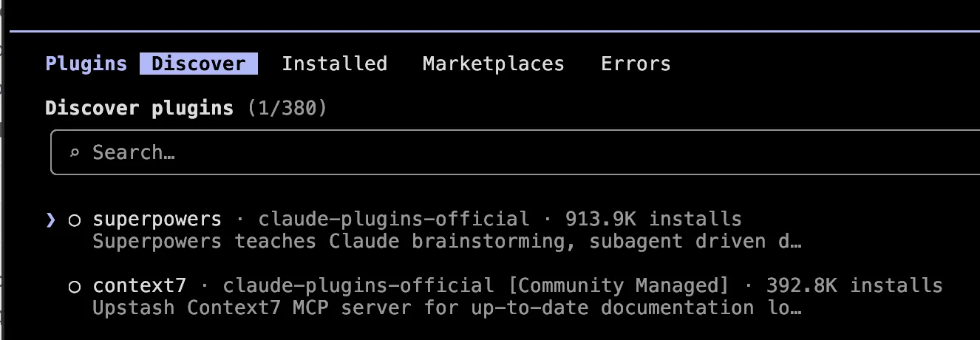
Task: Open the Installed tab
Action: point(334,64)
